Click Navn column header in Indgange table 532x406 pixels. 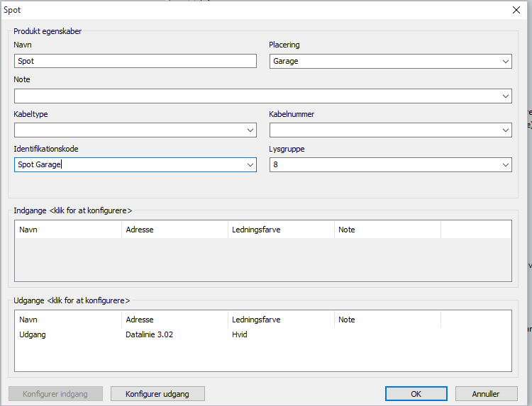pyautogui.click(x=67, y=230)
